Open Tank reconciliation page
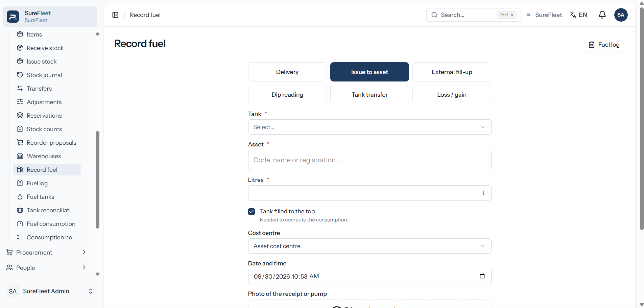 coord(47,210)
